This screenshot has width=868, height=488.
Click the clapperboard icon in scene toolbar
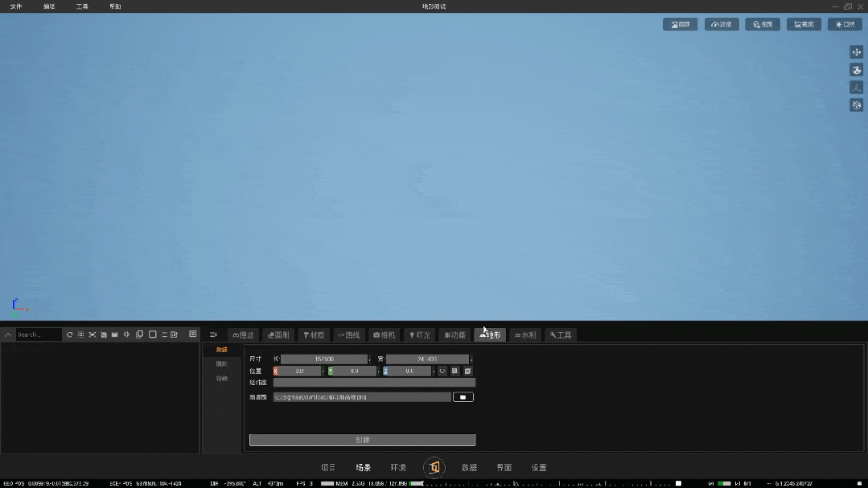click(x=114, y=334)
